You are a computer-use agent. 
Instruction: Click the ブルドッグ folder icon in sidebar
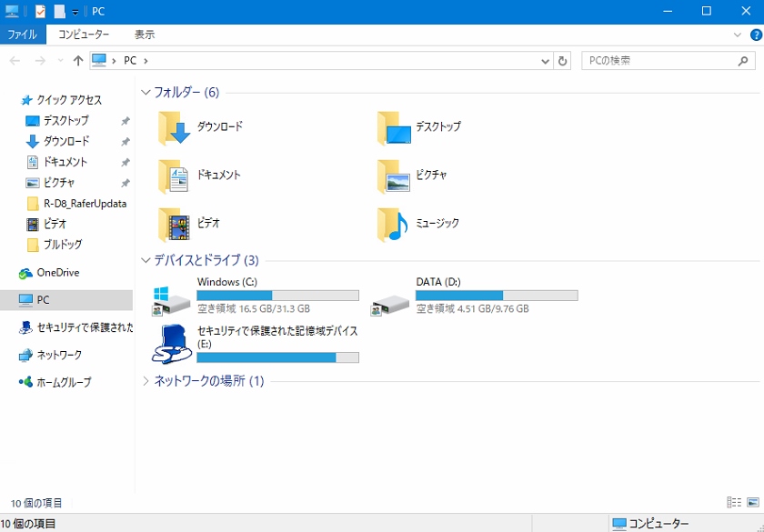click(33, 245)
